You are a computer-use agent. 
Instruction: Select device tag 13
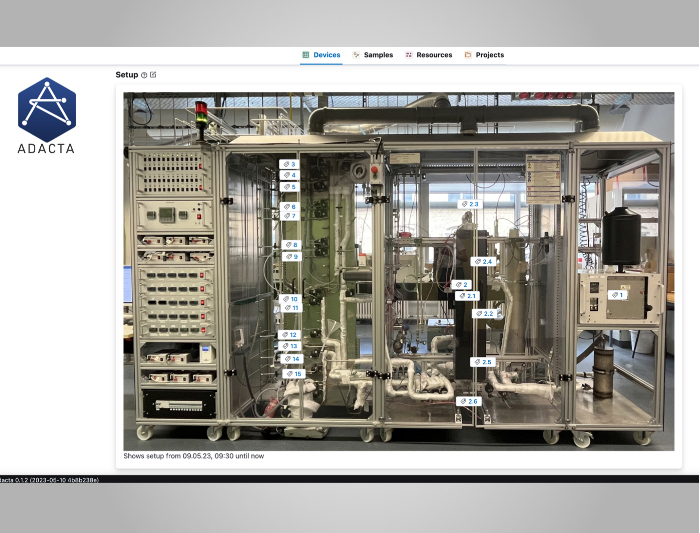click(x=290, y=346)
